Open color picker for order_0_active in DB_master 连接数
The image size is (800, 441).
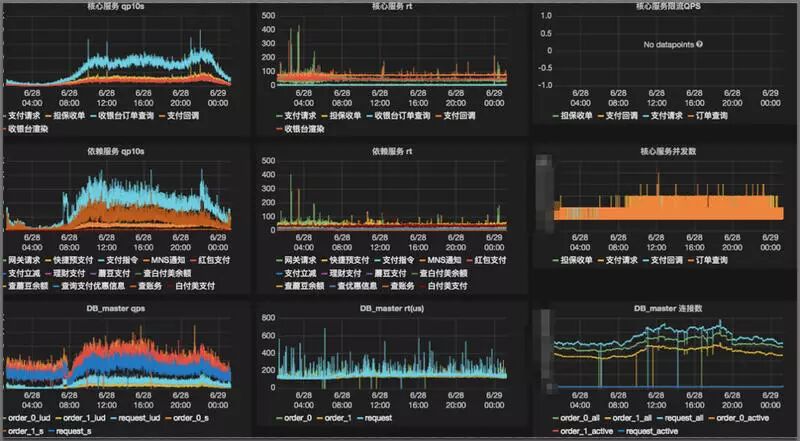[711, 419]
